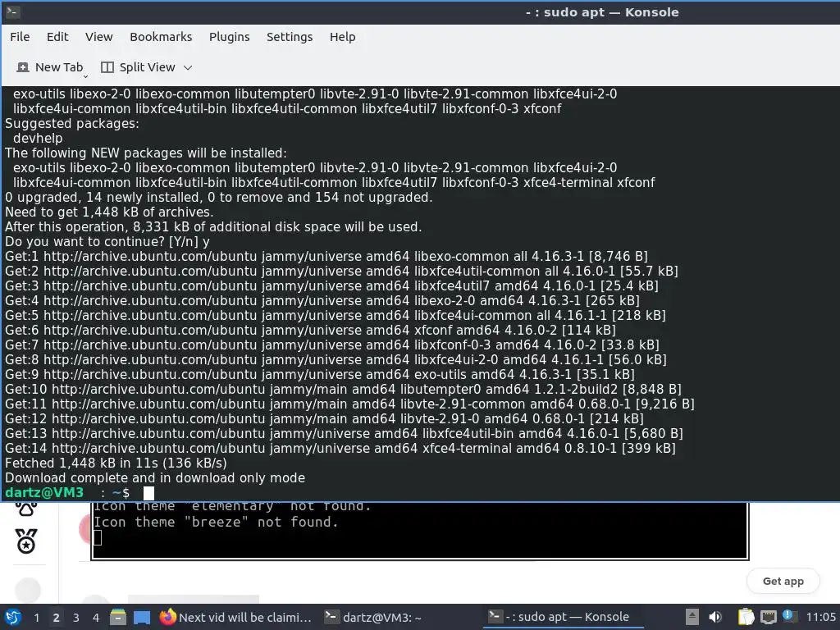Click the Konsole window icon in title bar
Image resolution: width=840 pixels, height=630 pixels.
(x=13, y=11)
